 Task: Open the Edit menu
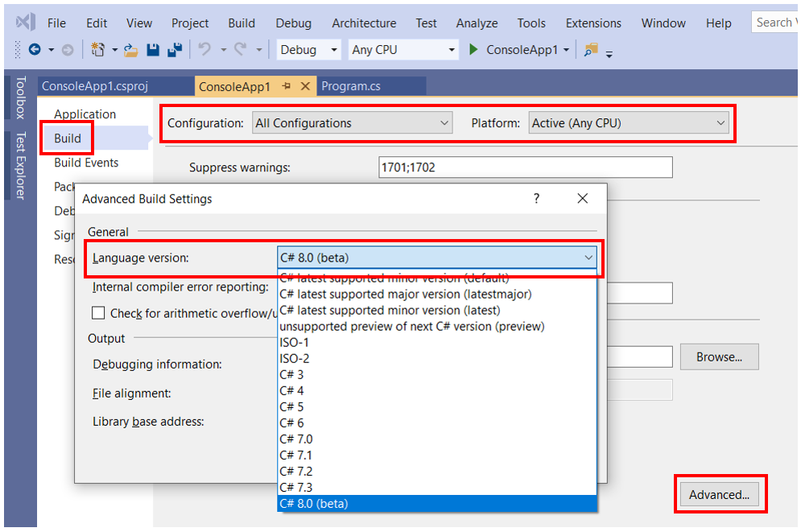coord(97,23)
